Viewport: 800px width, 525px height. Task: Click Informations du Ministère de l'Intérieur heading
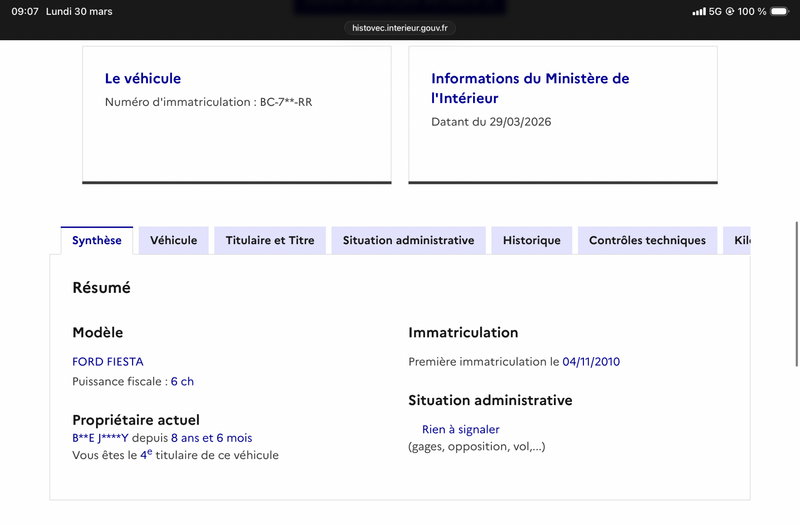(x=530, y=88)
